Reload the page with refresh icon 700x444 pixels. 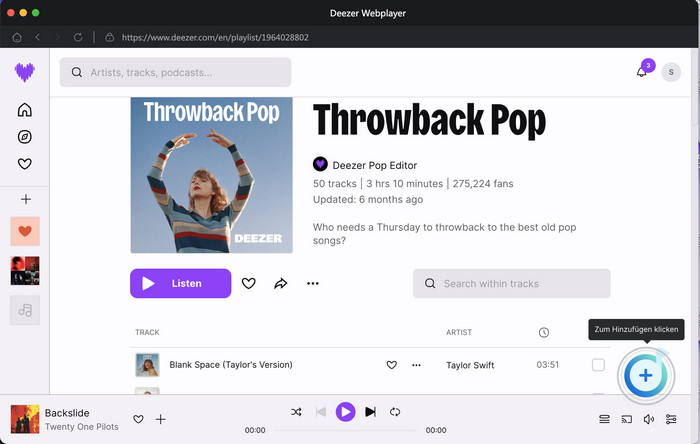pyautogui.click(x=78, y=37)
